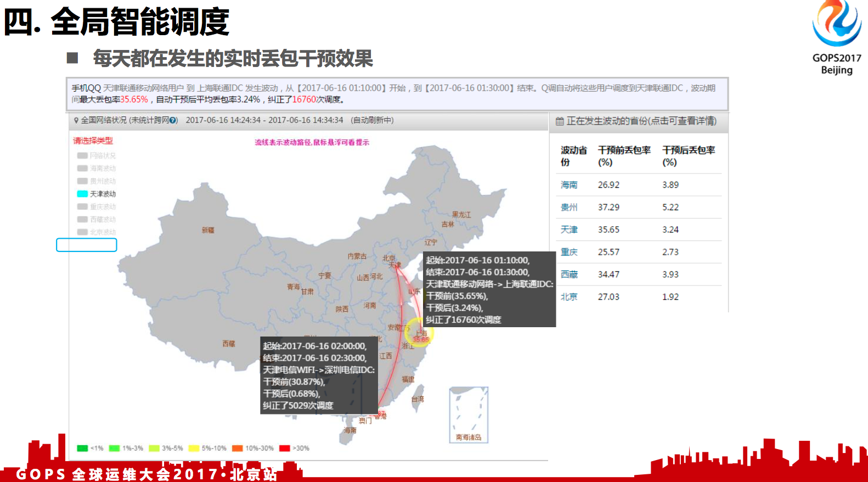Open 西藏 province link in fluctuation table
Screen dimensions: 868x482
[569, 274]
